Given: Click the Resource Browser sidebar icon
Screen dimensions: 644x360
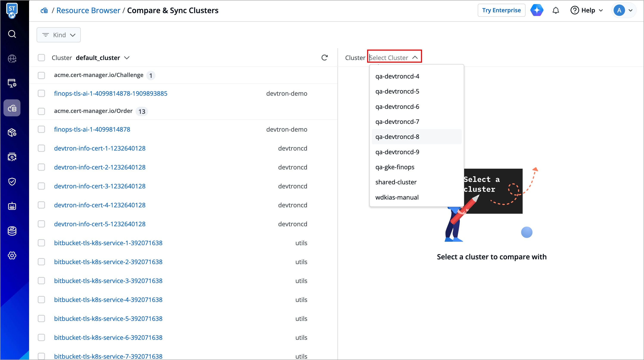Looking at the screenshot, I should tap(12, 108).
